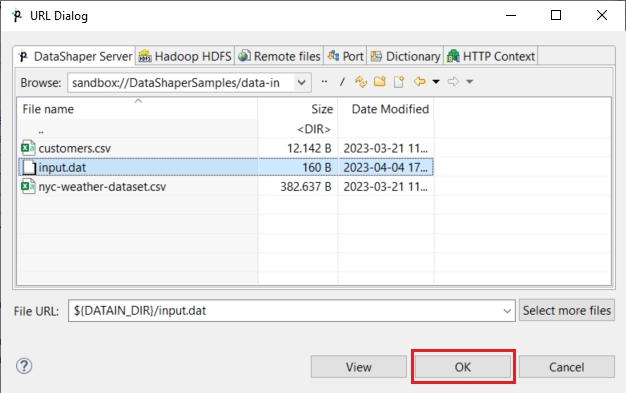This screenshot has width=626, height=393.
Task: Switch to Hadoop HDFS tab
Action: (x=185, y=56)
